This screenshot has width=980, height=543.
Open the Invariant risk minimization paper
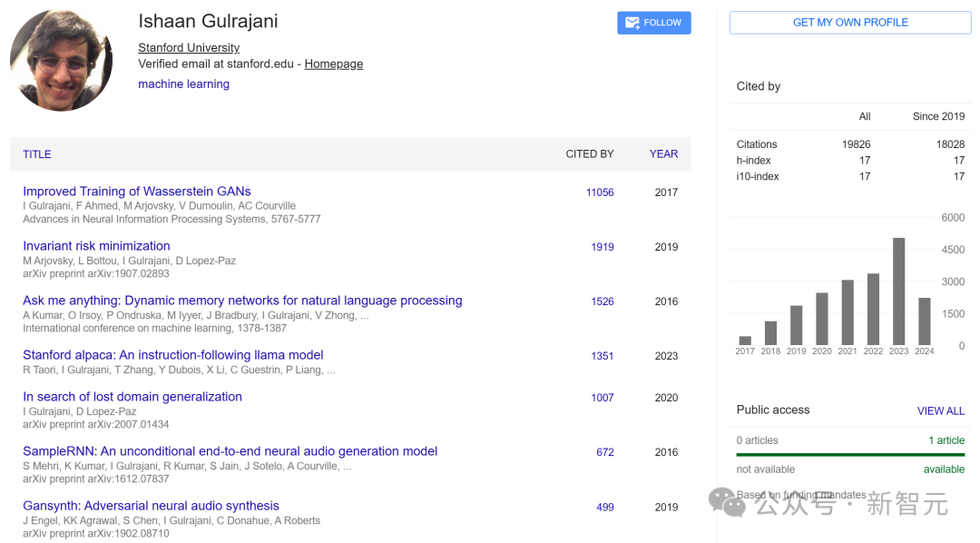(x=96, y=246)
